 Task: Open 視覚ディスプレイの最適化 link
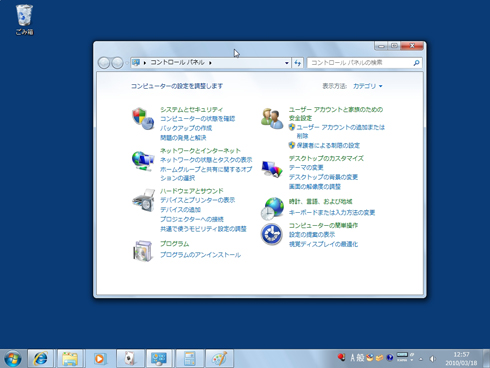point(323,244)
